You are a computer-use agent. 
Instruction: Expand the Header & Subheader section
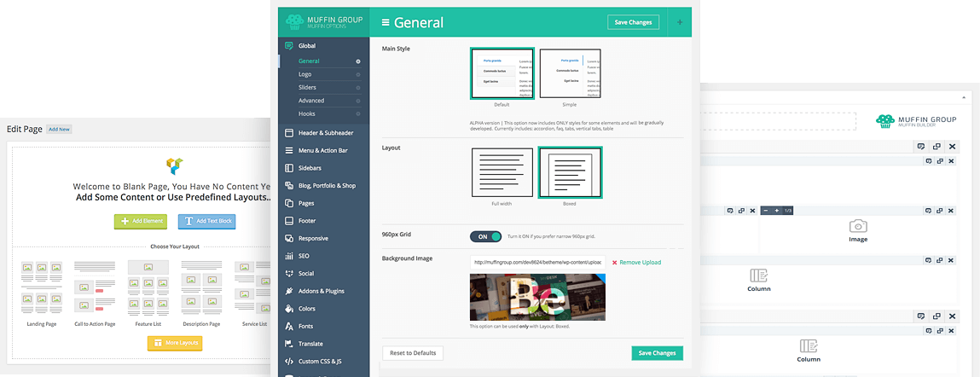325,133
